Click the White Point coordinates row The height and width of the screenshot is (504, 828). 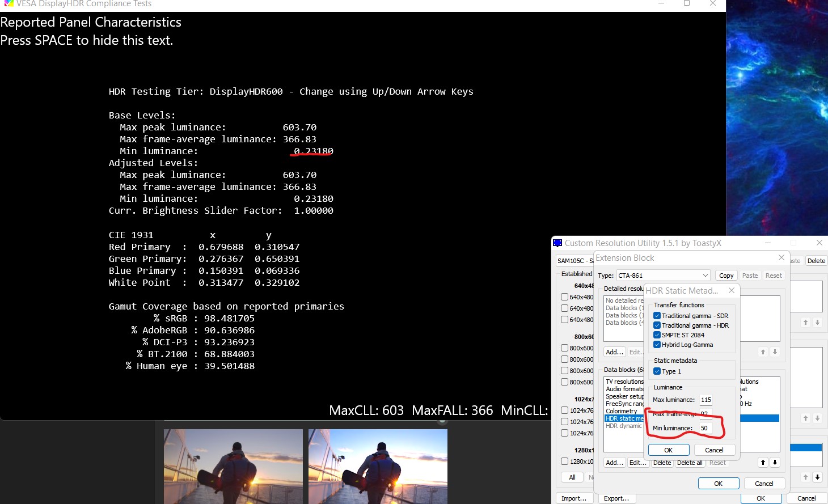[204, 283]
